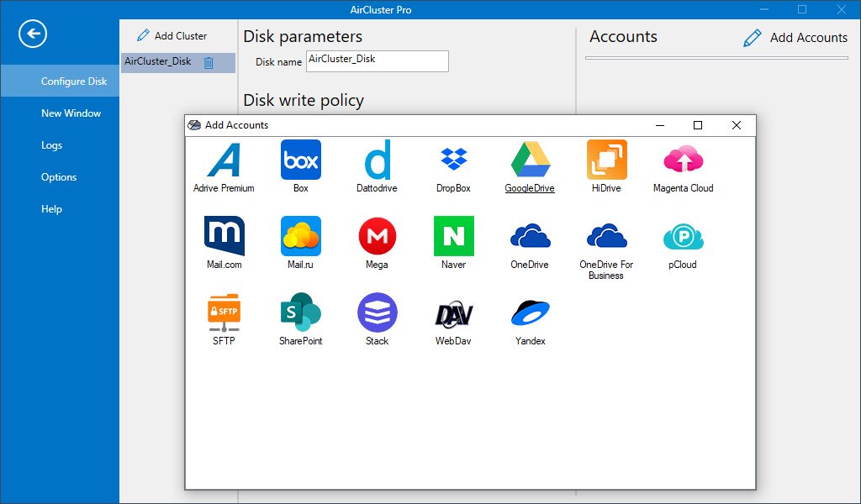This screenshot has width=861, height=504.
Task: Click the SharePoint label text
Action: [300, 340]
